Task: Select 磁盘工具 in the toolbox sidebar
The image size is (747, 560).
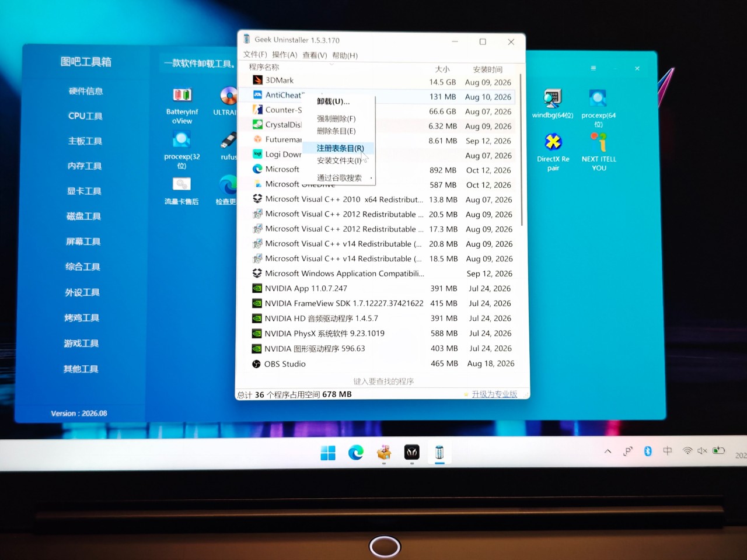Action: click(83, 216)
